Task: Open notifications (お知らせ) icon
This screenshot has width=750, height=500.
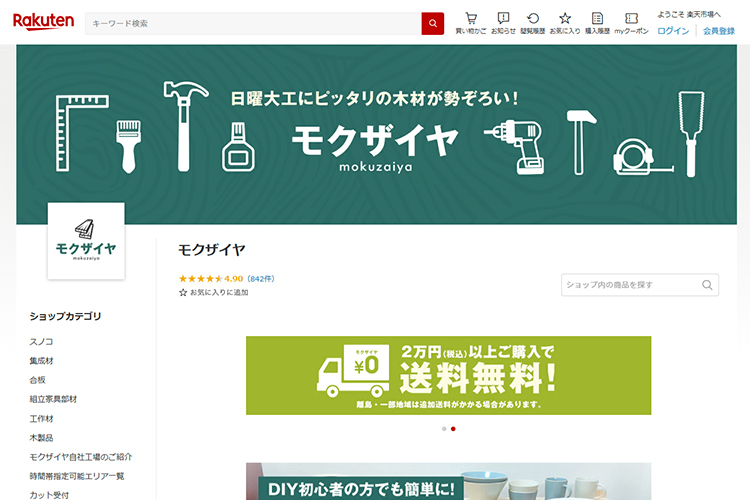Action: point(503,22)
